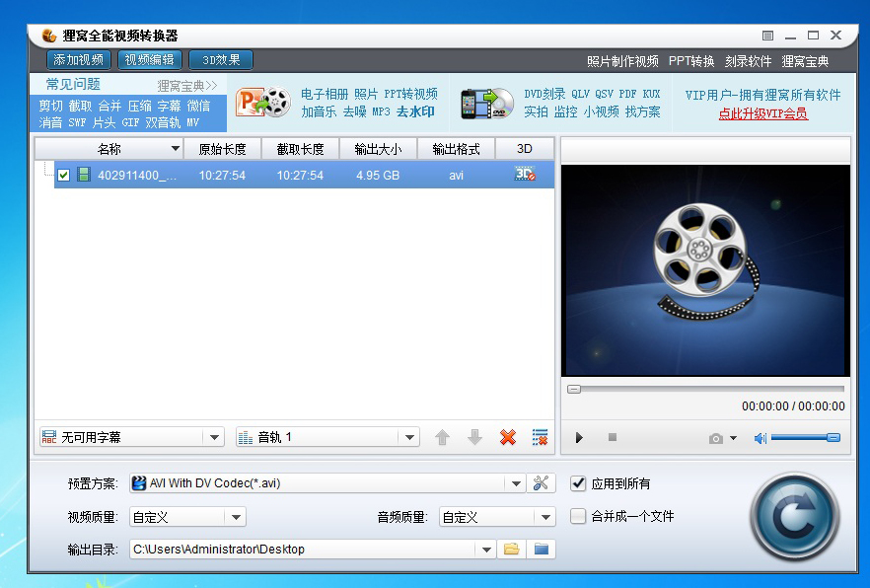Click the 小视频 link
Image resolution: width=870 pixels, height=588 pixels.
(x=601, y=111)
